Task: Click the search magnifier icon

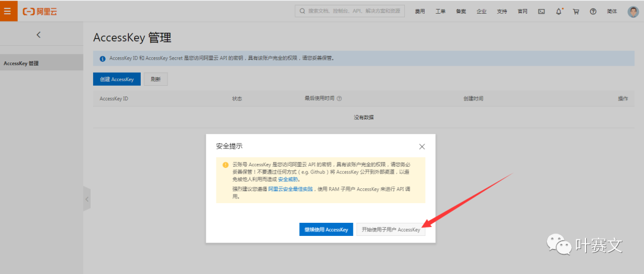Action: click(x=303, y=11)
